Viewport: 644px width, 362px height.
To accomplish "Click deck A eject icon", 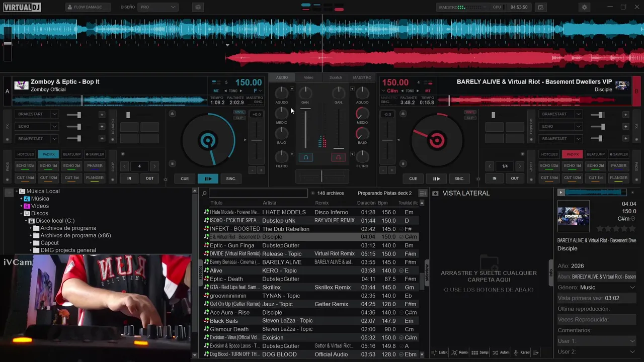I will click(x=173, y=114).
